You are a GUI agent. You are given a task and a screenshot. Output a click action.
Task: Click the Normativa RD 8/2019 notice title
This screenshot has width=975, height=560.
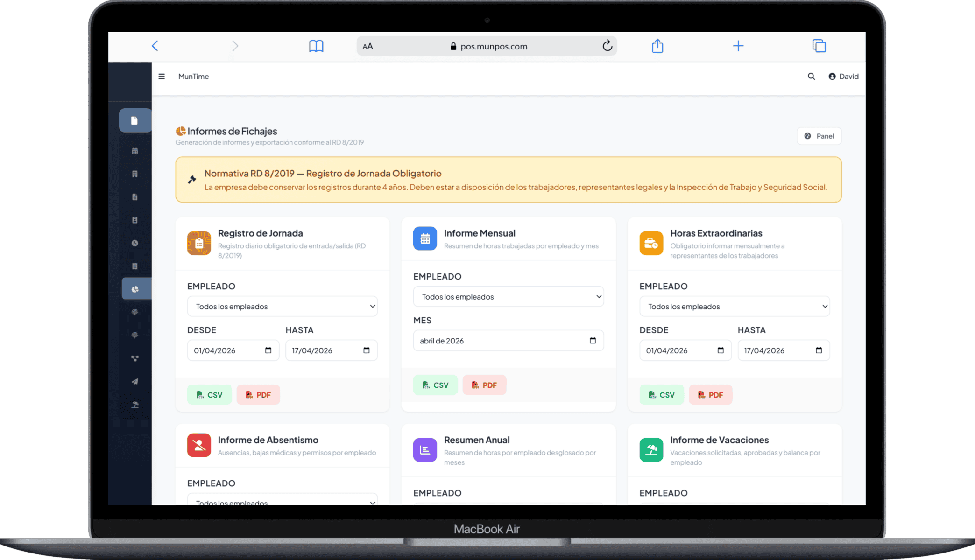323,174
